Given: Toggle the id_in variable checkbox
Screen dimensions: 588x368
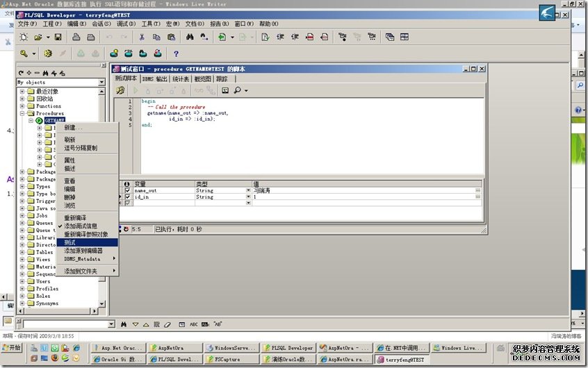Looking at the screenshot, I should 127,197.
